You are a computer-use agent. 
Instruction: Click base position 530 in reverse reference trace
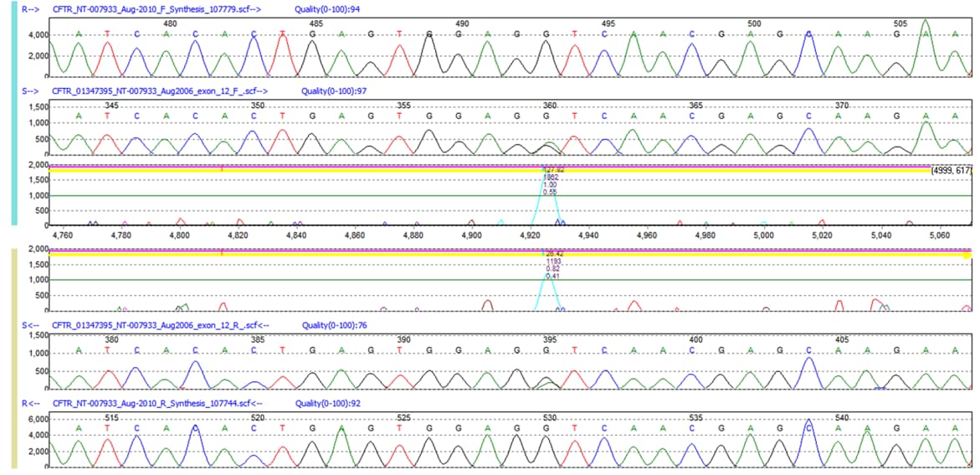549,417
